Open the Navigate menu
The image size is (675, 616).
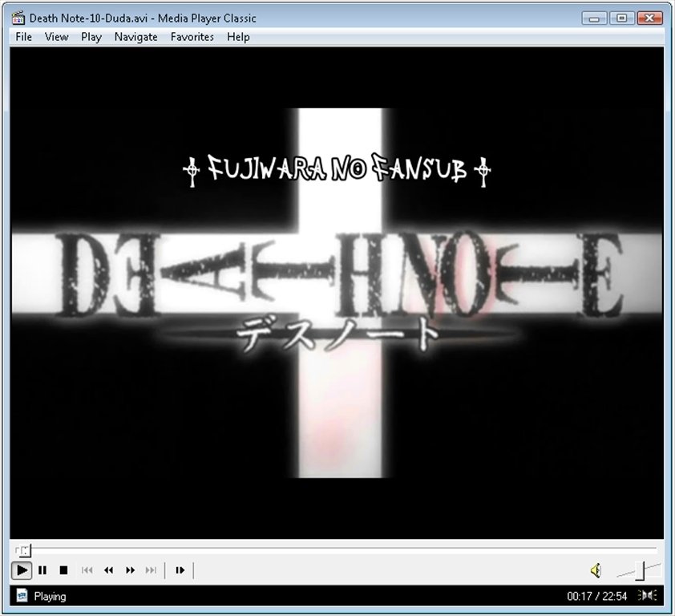135,37
